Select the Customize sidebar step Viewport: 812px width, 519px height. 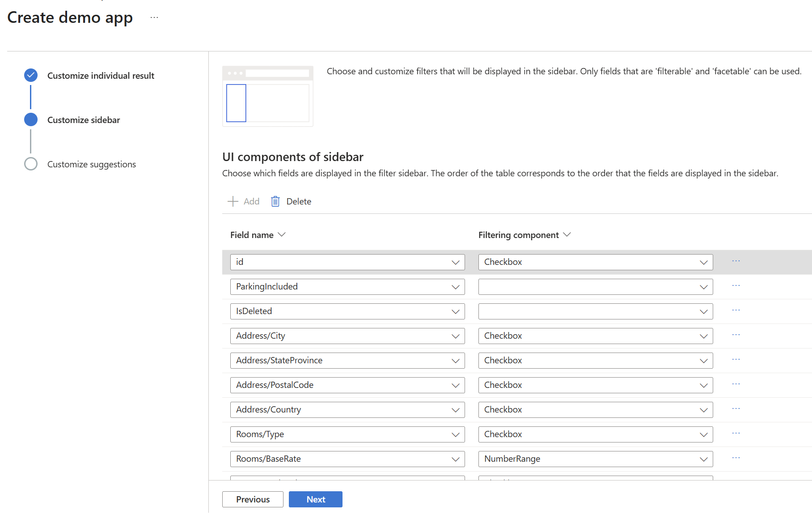[x=84, y=120]
